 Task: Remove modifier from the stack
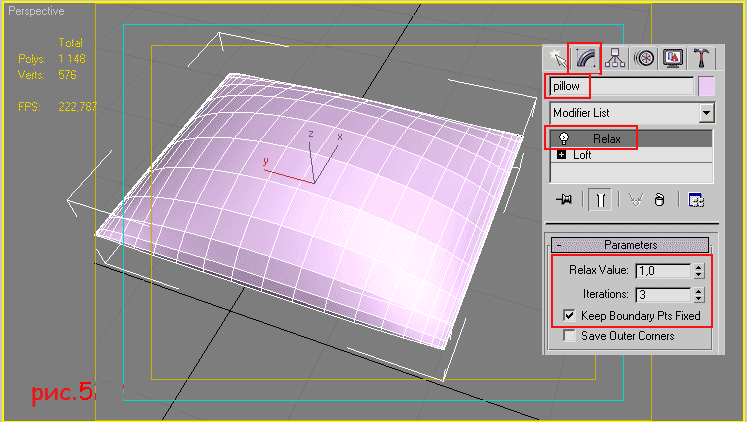pos(659,199)
